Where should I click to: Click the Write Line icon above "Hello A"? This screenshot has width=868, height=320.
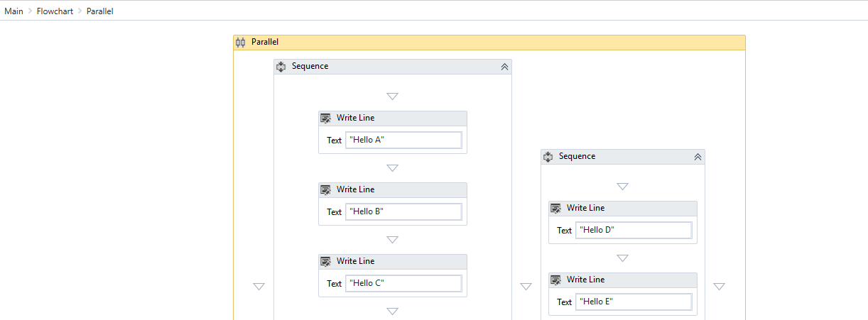point(326,118)
